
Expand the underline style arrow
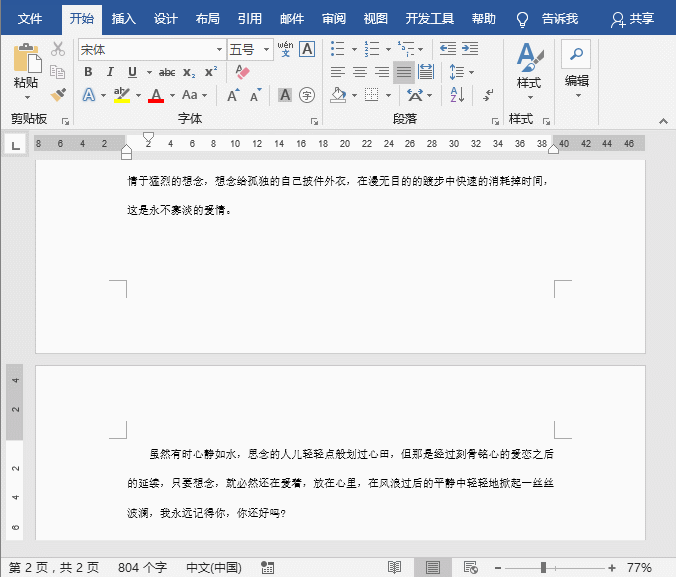pyautogui.click(x=149, y=72)
